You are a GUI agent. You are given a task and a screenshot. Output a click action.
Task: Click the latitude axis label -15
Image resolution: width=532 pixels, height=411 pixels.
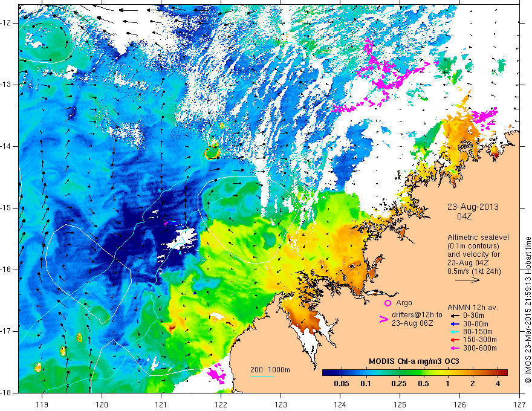coord(7,208)
